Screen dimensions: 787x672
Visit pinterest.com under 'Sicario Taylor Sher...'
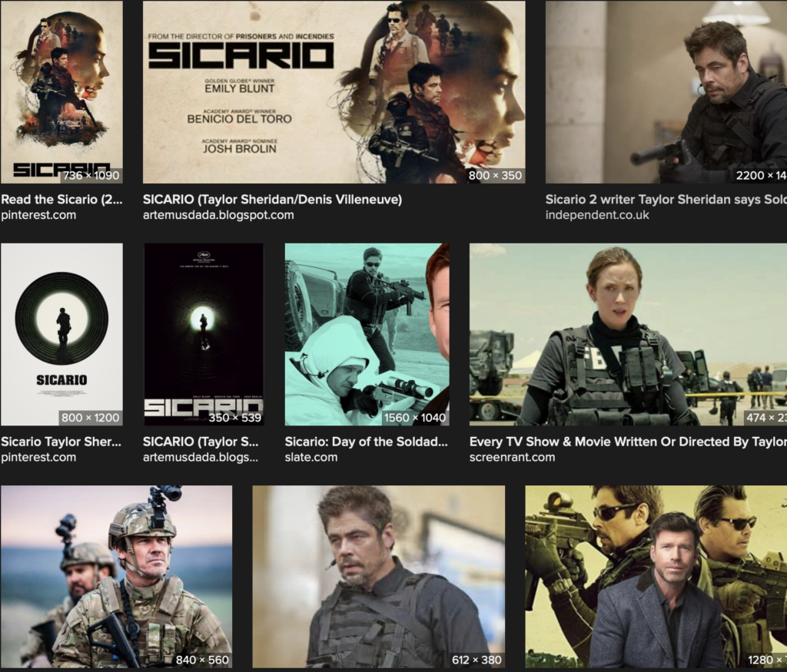[x=38, y=458]
